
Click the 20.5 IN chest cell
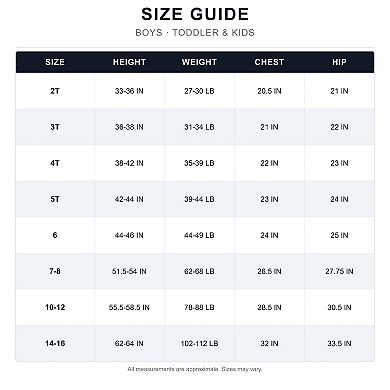coord(269,91)
